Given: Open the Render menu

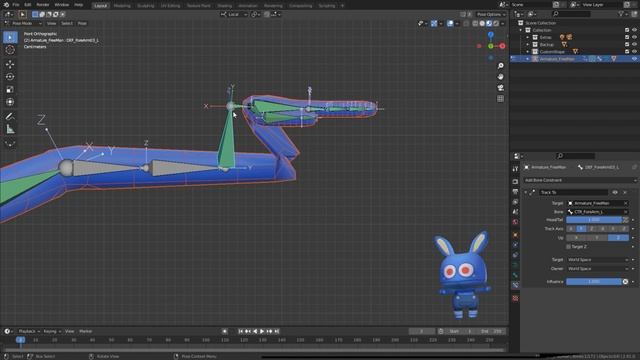Looking at the screenshot, I should point(43,5).
